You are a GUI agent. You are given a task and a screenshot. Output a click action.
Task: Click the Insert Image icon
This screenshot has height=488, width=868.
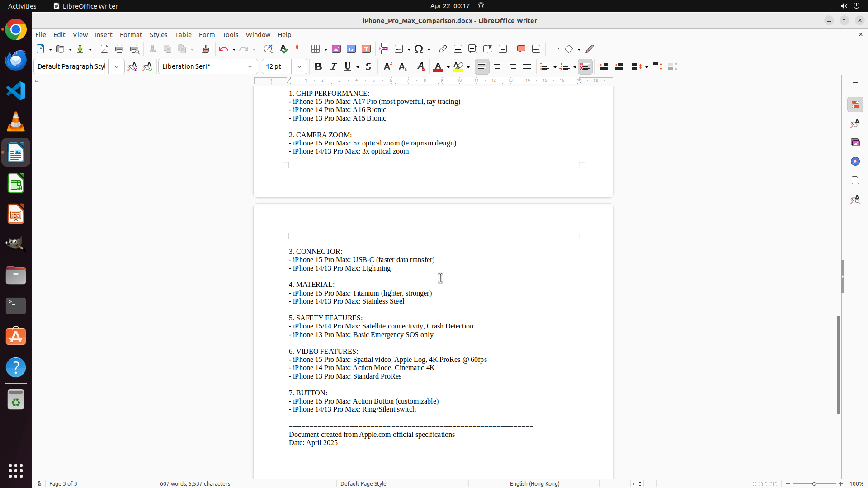pyautogui.click(x=336, y=49)
